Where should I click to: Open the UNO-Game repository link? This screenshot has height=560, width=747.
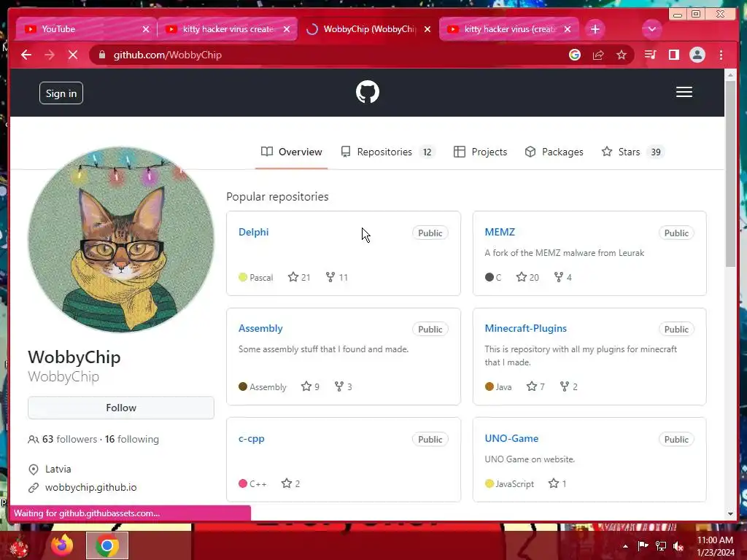point(511,438)
